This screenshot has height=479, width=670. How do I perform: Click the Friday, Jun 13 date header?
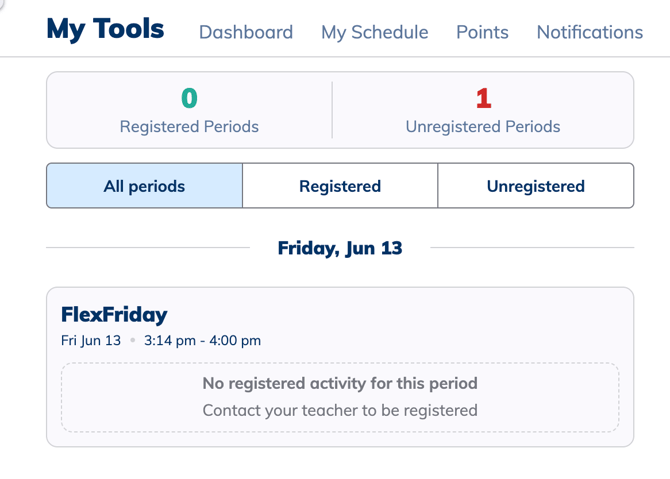click(340, 247)
